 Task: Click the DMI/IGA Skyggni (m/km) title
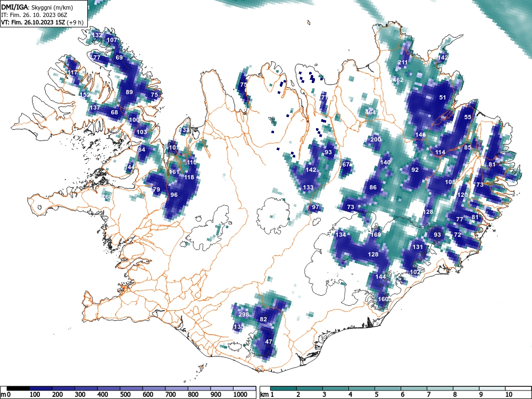point(37,7)
